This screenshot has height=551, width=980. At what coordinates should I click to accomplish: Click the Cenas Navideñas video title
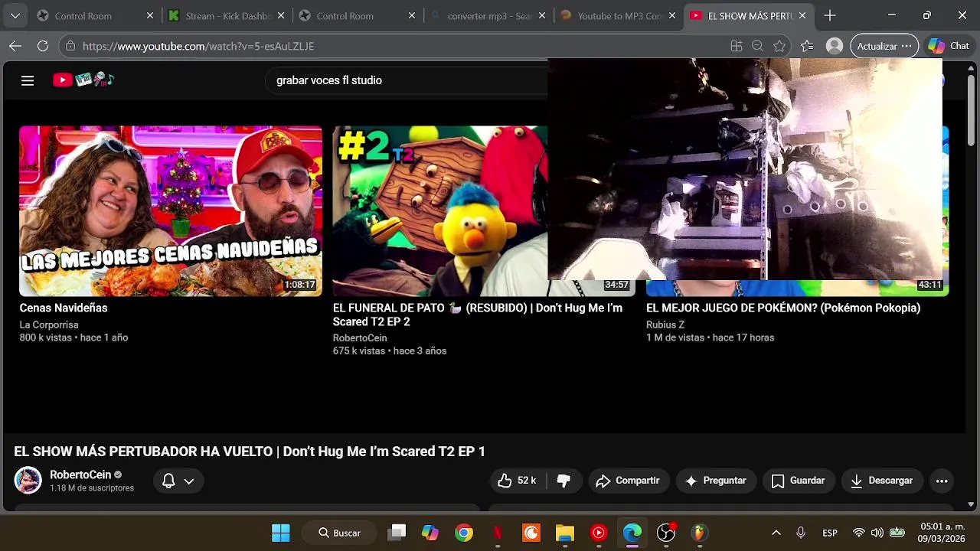point(64,308)
